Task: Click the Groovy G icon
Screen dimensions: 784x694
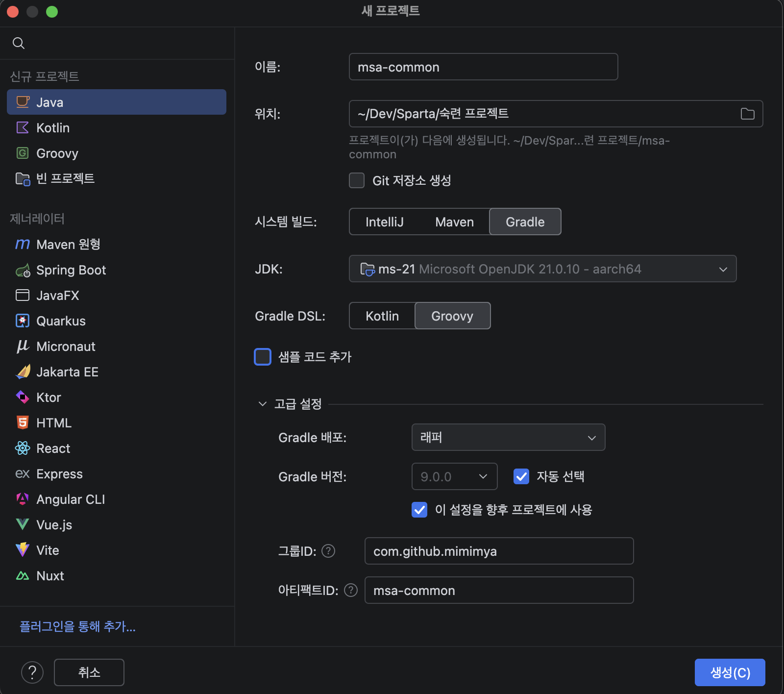Action: (23, 153)
